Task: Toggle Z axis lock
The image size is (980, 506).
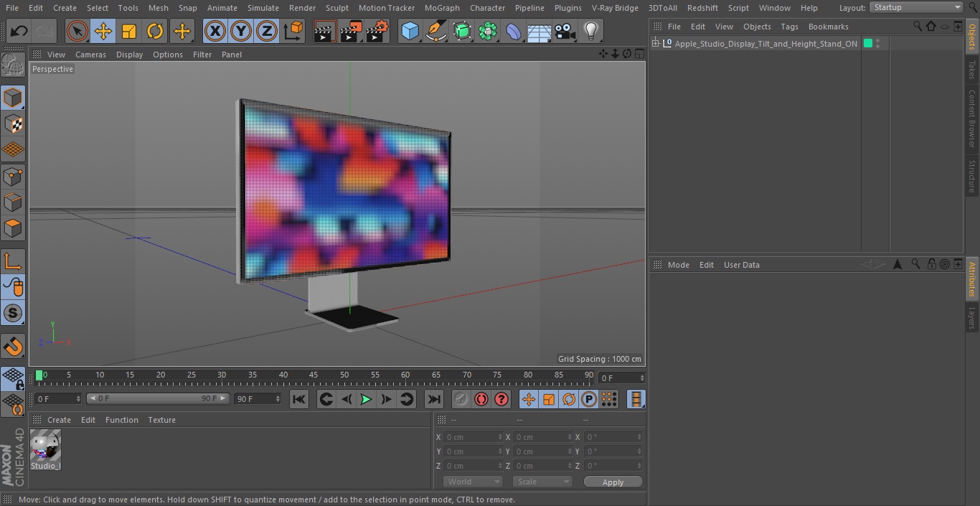Action: click(267, 31)
